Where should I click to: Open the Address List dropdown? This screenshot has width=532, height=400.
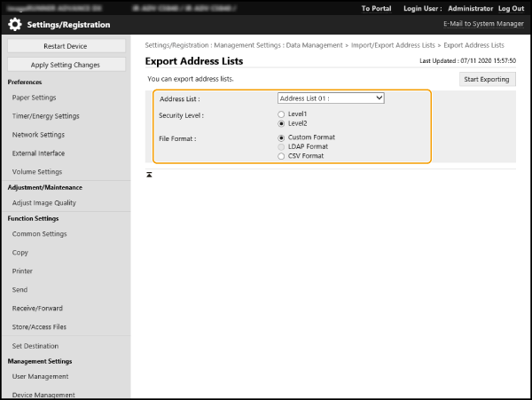point(331,98)
